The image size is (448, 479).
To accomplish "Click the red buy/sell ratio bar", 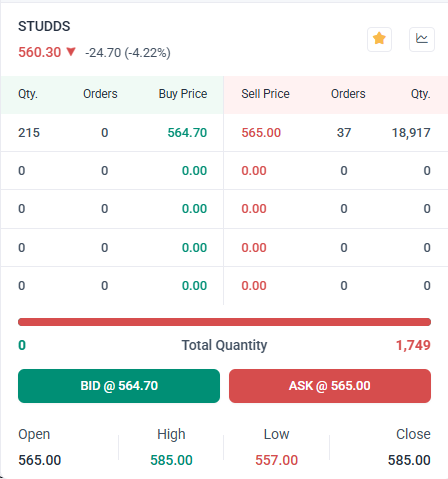I will click(x=224, y=322).
